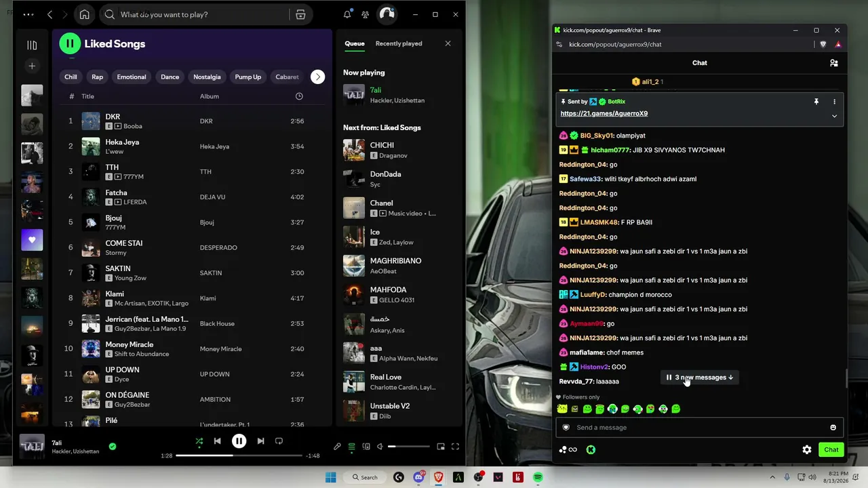Show more filter chips with arrow
The image size is (868, 488).
click(x=318, y=77)
